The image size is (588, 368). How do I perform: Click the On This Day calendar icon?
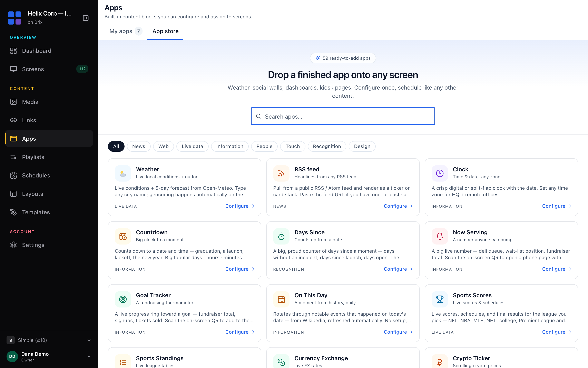tap(281, 299)
